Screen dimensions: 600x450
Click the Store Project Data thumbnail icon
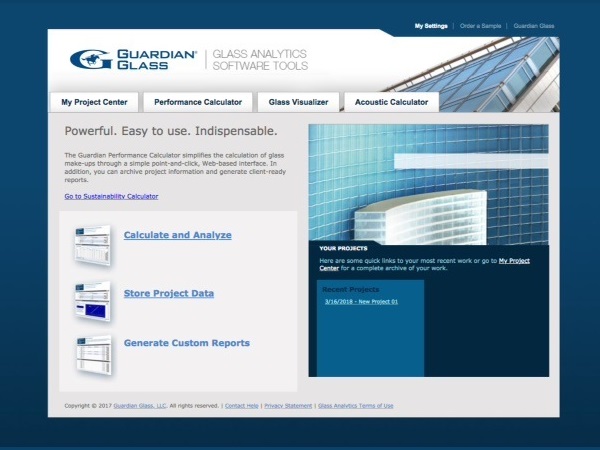click(93, 301)
